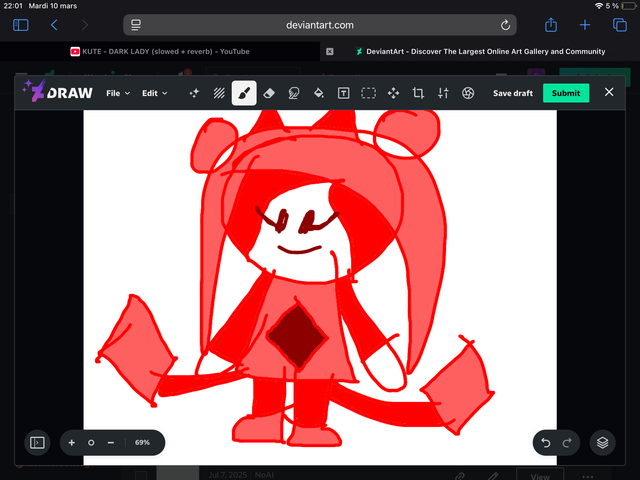Select the Eraser tool
This screenshot has height=480, width=640.
point(268,93)
